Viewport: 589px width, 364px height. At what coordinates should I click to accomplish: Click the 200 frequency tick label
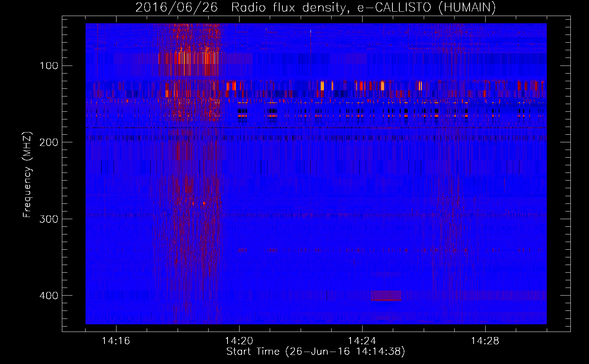[49, 142]
